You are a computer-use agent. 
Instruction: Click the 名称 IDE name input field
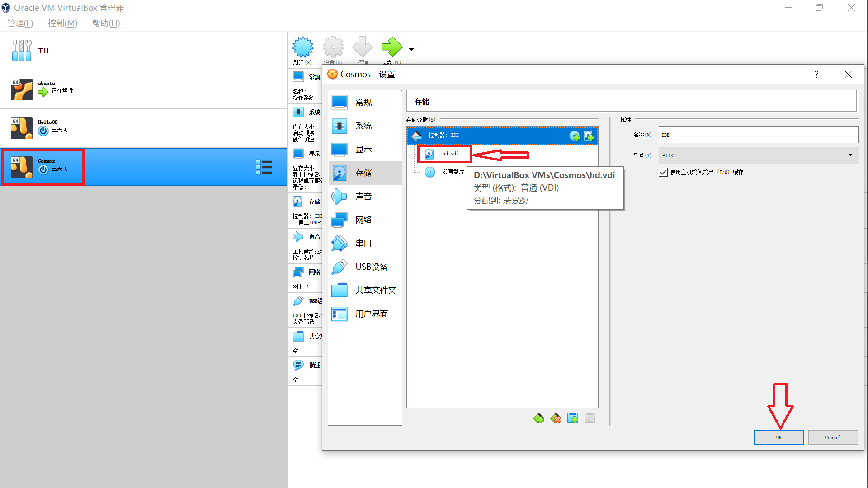758,135
